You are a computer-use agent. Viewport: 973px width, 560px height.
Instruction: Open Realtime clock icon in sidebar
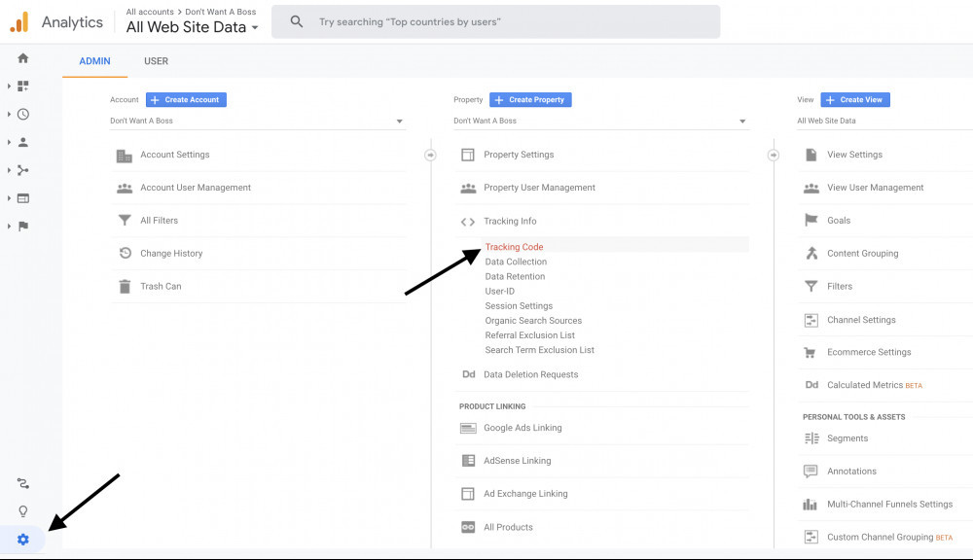click(23, 114)
